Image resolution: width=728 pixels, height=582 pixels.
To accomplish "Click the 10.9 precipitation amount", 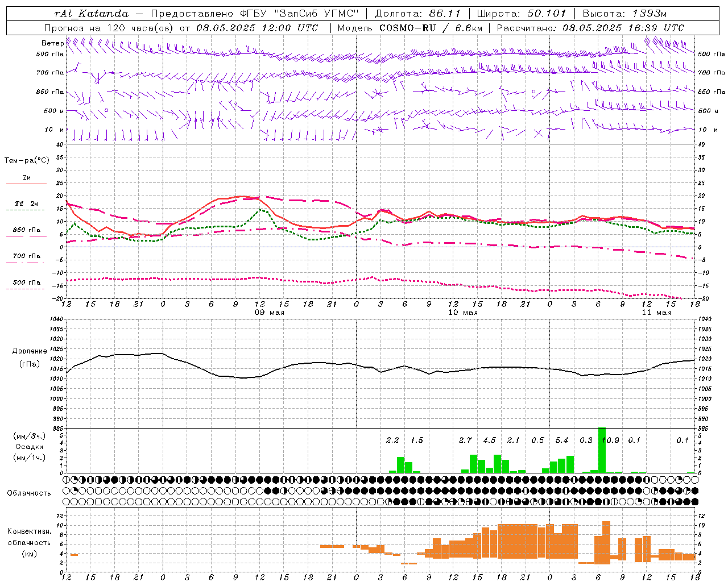I will point(610,440).
